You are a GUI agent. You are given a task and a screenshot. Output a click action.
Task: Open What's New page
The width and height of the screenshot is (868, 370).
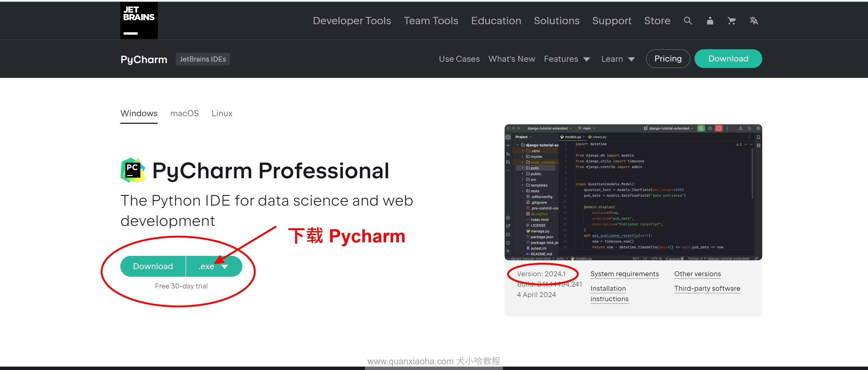(x=512, y=59)
